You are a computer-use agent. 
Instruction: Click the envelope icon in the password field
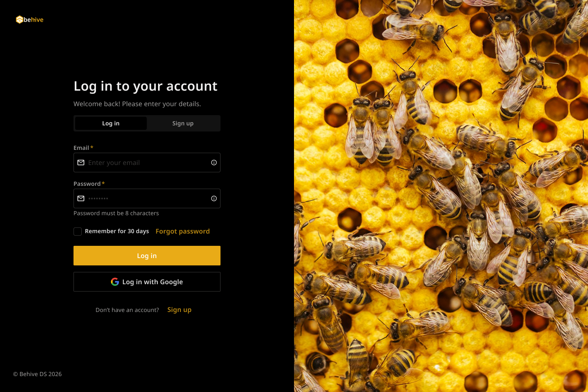coord(81,198)
